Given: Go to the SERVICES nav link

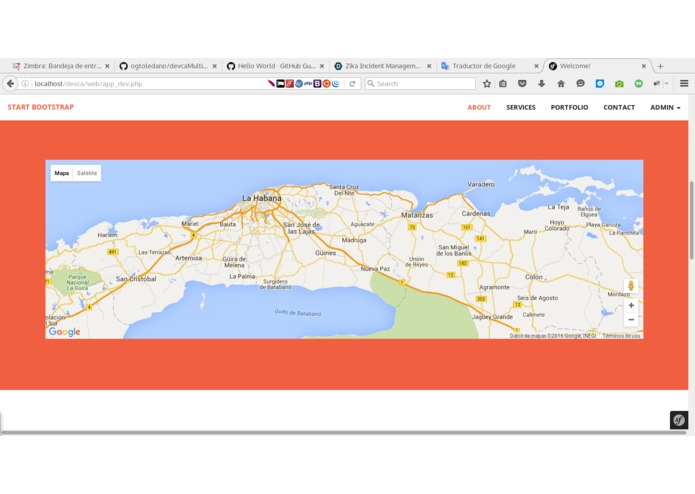Looking at the screenshot, I should [521, 107].
